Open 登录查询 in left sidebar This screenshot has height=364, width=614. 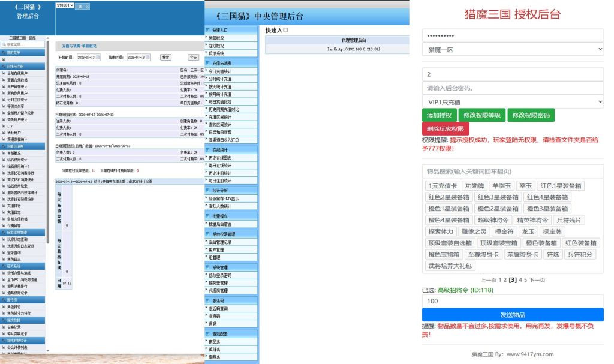pos(14,252)
